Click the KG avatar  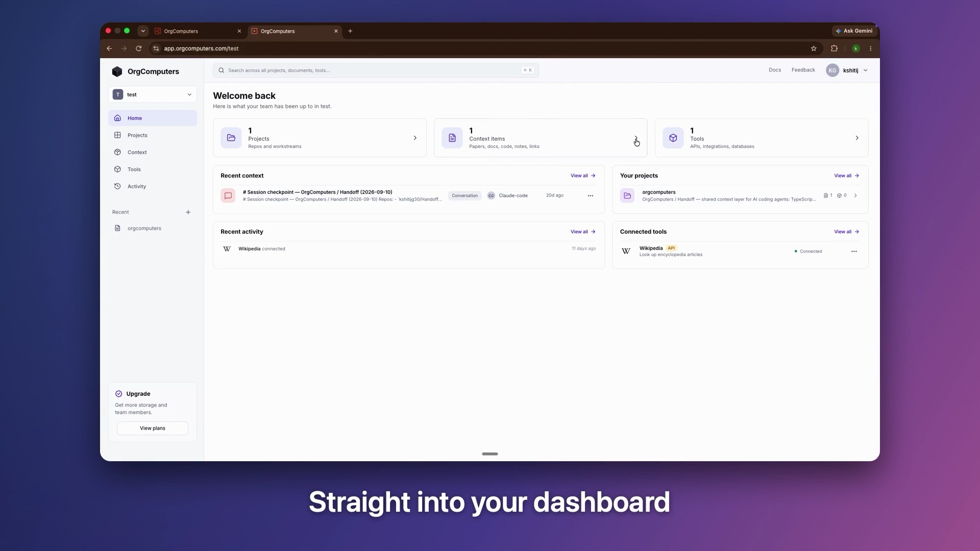pyautogui.click(x=832, y=70)
